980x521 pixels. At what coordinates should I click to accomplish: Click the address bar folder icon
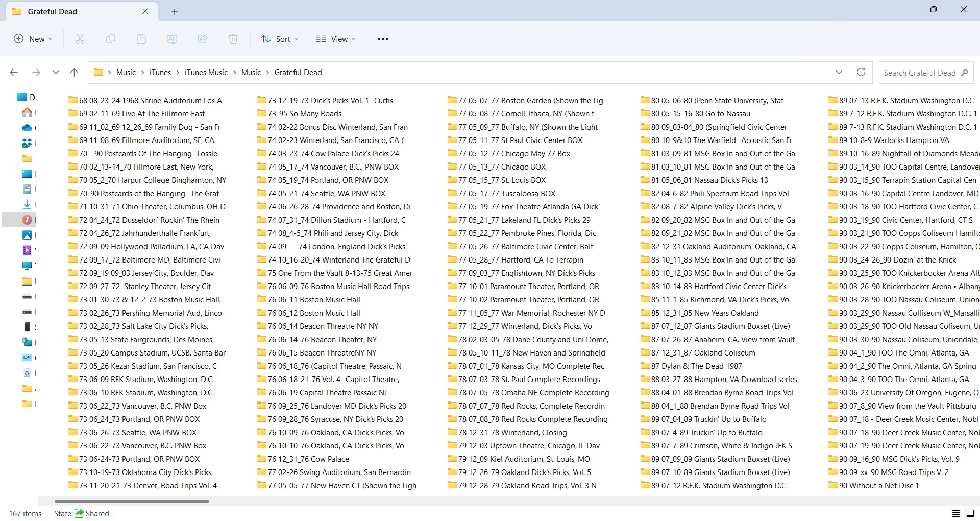99,73
